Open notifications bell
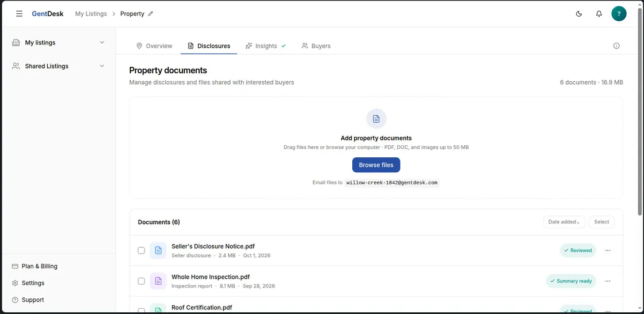 599,14
